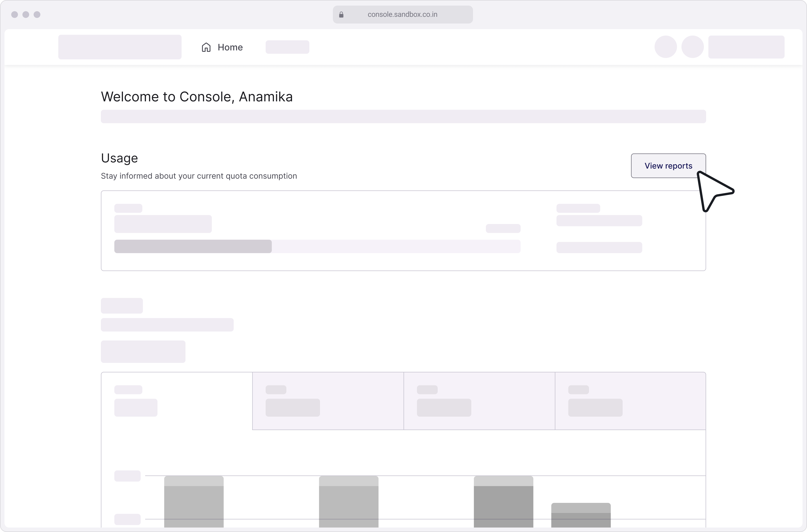Click the "Welcome to Console, Anamika" heading

point(197,97)
